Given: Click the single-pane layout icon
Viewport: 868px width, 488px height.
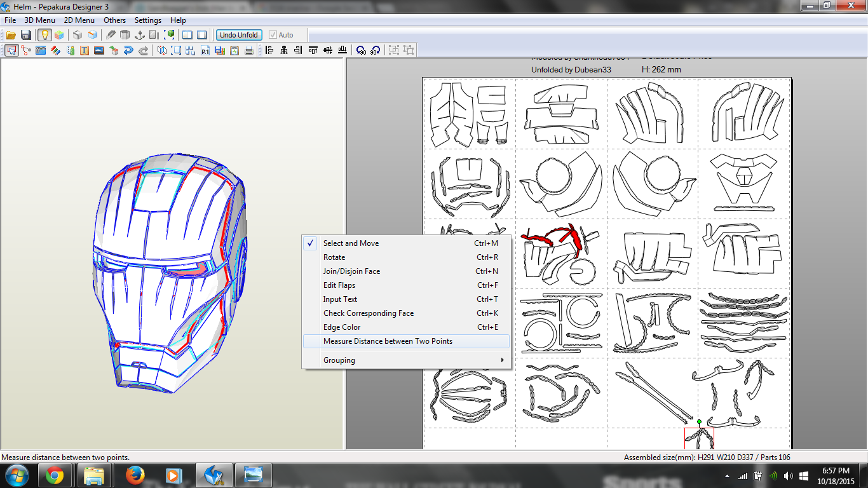Looking at the screenshot, I should point(202,35).
